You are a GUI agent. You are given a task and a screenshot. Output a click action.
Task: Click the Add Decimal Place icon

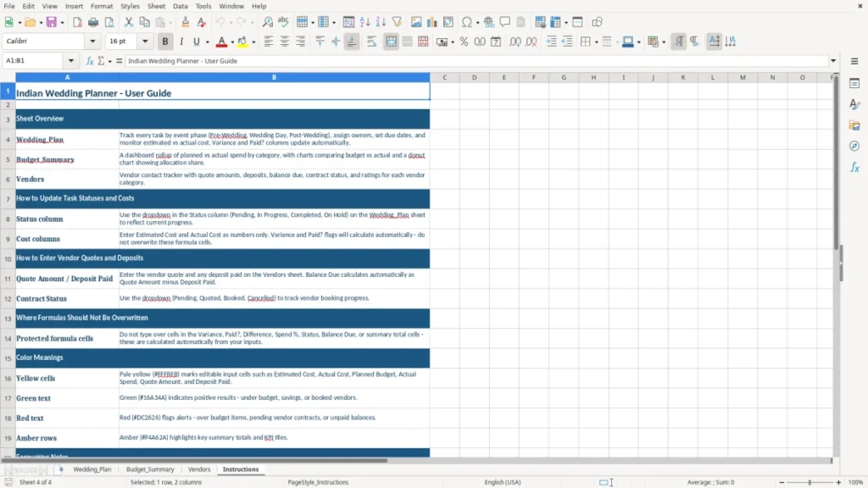[x=515, y=42]
